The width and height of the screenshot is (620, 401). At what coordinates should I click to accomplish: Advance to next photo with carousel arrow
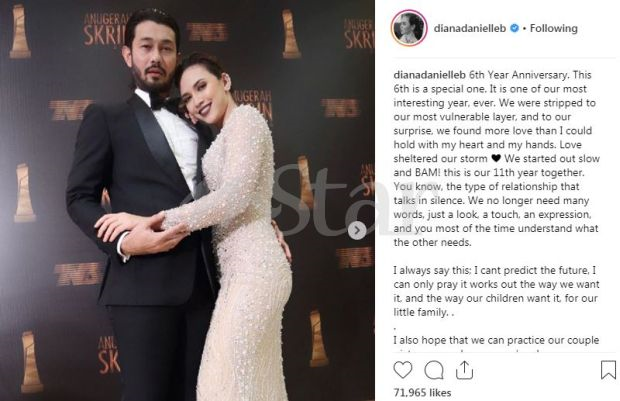click(x=357, y=230)
